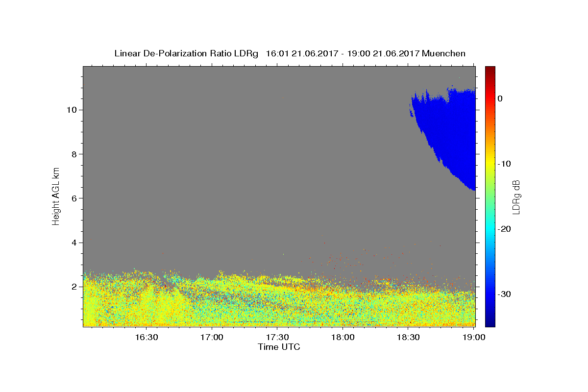Click the 17:30 time tick label

pyautogui.click(x=277, y=338)
